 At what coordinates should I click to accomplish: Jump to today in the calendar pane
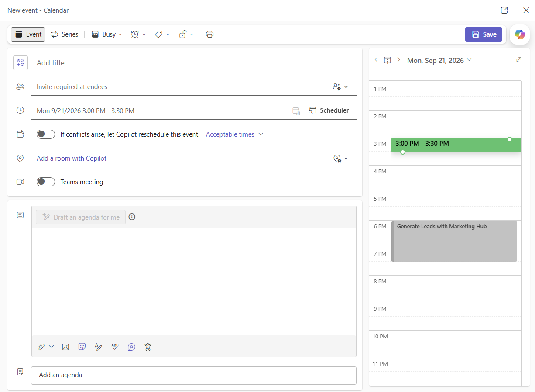387,60
